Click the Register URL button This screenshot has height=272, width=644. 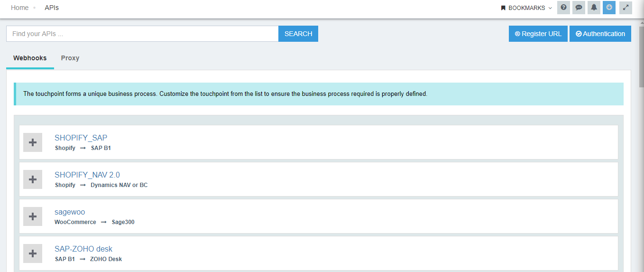coord(538,34)
